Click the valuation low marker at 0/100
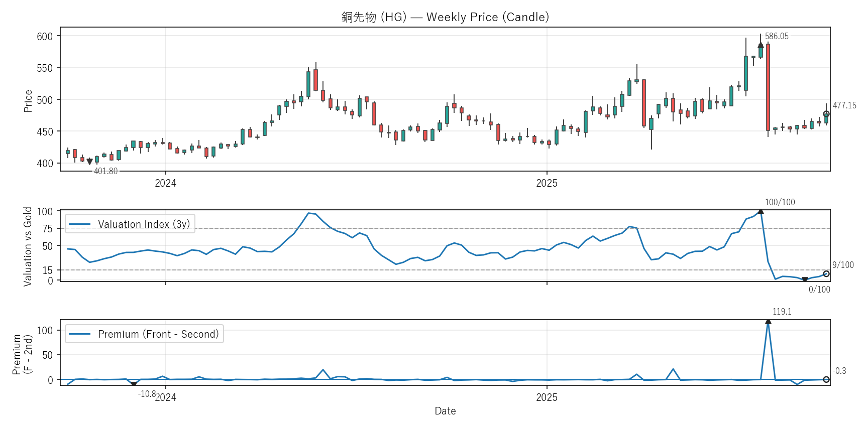The height and width of the screenshot is (426, 868). click(805, 279)
